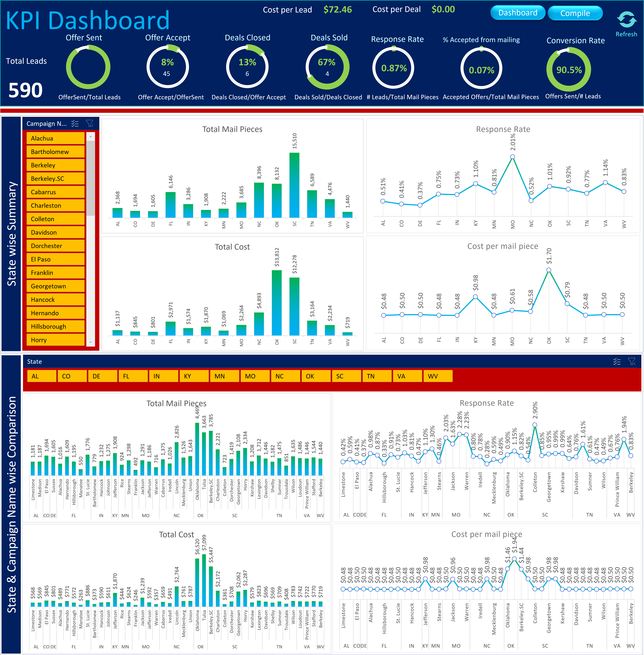Click Colleton 2.90% response rate point
This screenshot has width=644, height=655.
coord(535,425)
